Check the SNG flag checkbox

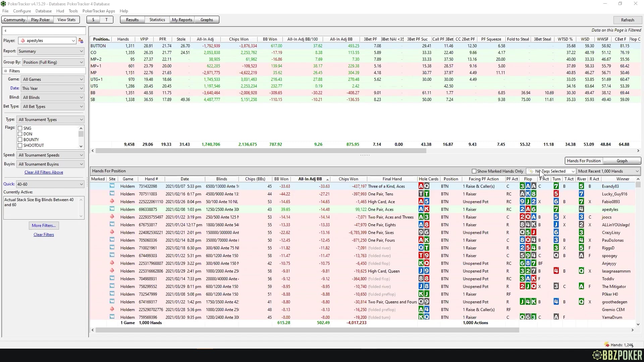[20, 128]
